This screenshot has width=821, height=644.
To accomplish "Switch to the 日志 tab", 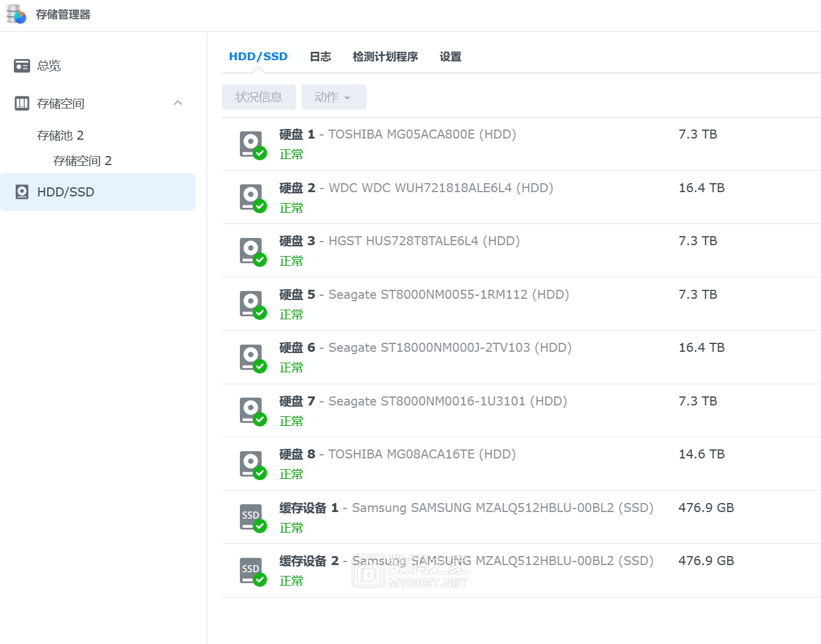I will [x=320, y=56].
